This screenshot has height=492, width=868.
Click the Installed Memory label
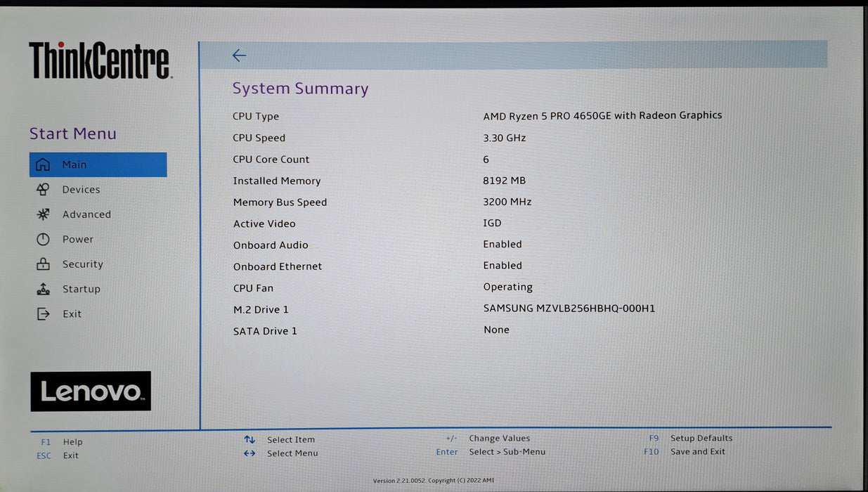(x=276, y=181)
